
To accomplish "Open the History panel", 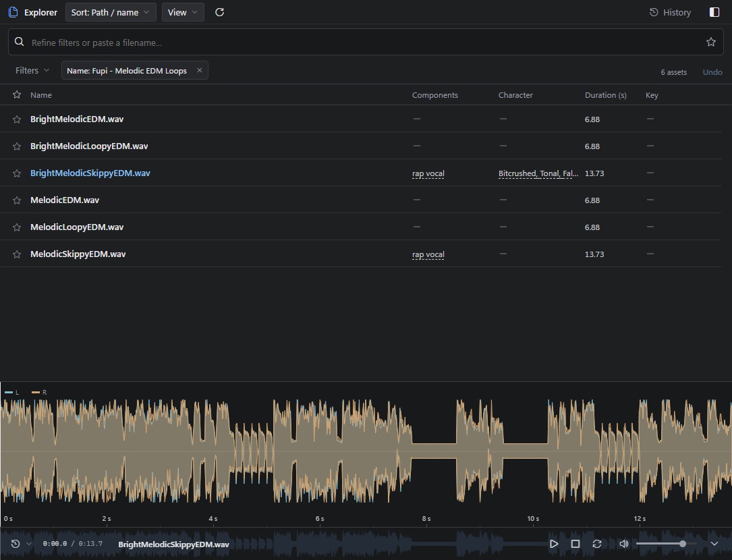I will coord(670,12).
